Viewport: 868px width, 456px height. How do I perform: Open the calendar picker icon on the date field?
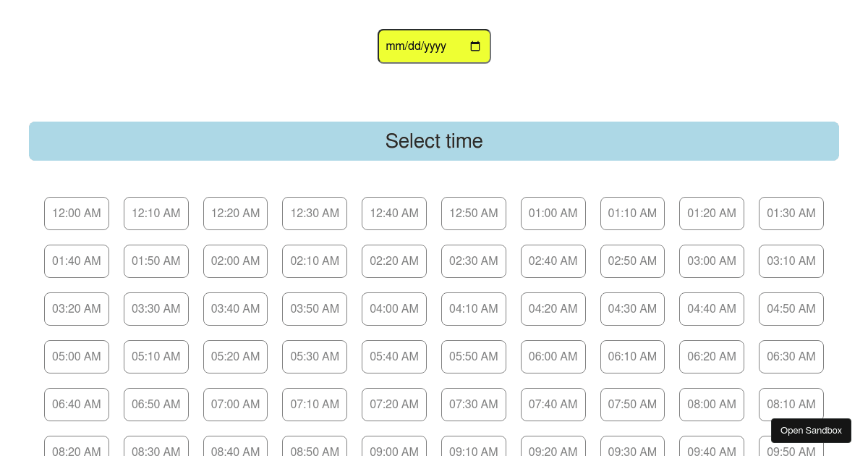point(475,46)
